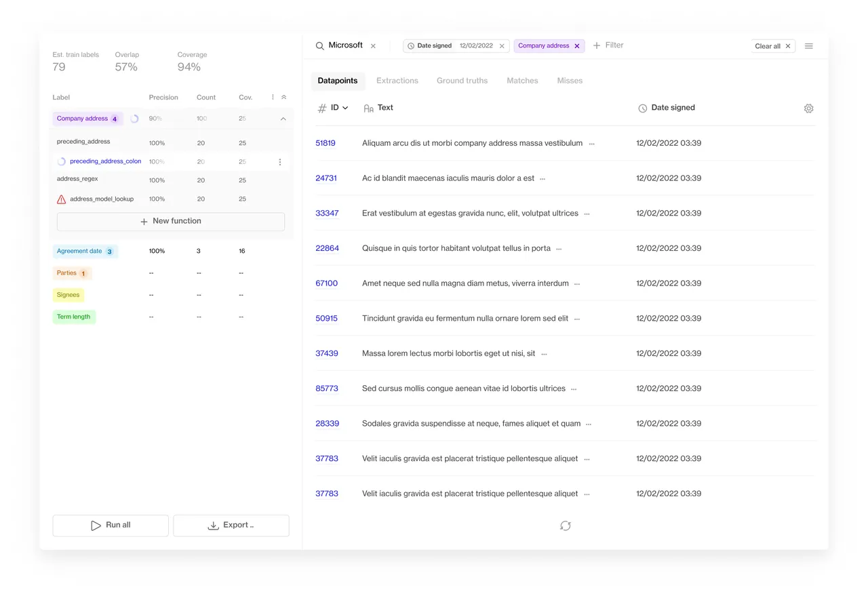The height and width of the screenshot is (596, 868).
Task: Expand ellipsis on the Sodales gravida row
Action: point(589,424)
